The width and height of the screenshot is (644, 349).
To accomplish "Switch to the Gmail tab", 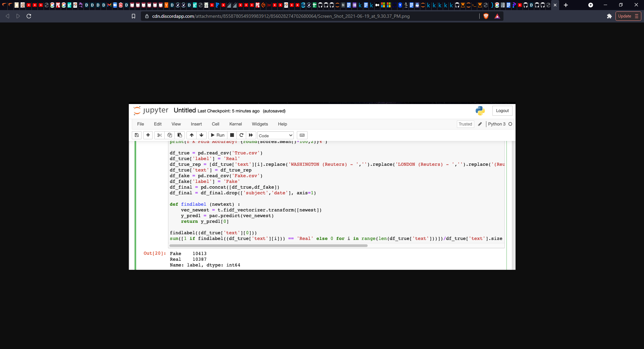I will [109, 5].
